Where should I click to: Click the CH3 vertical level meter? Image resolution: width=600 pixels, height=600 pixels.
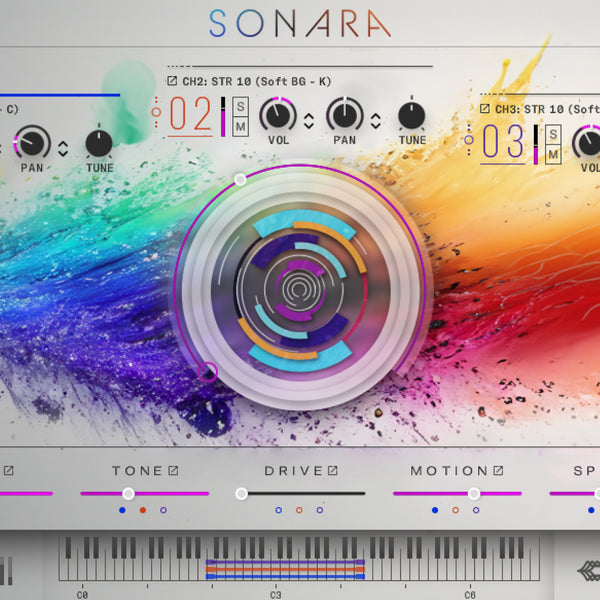[x=536, y=144]
